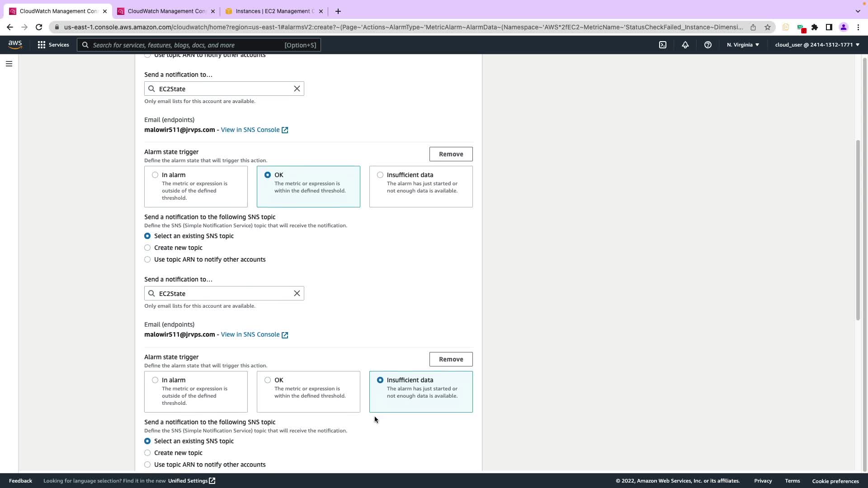Viewport: 868px width, 488px height.
Task: Open the AWS CloudShell icon
Action: [662, 45]
